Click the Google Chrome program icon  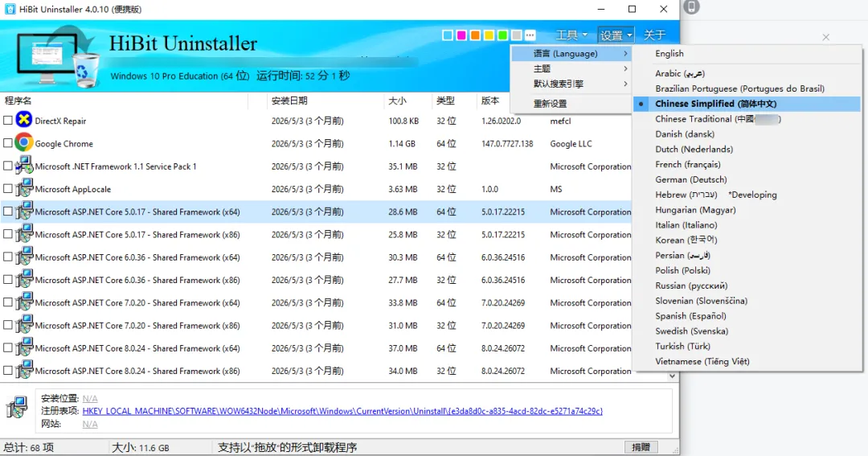pyautogui.click(x=24, y=142)
